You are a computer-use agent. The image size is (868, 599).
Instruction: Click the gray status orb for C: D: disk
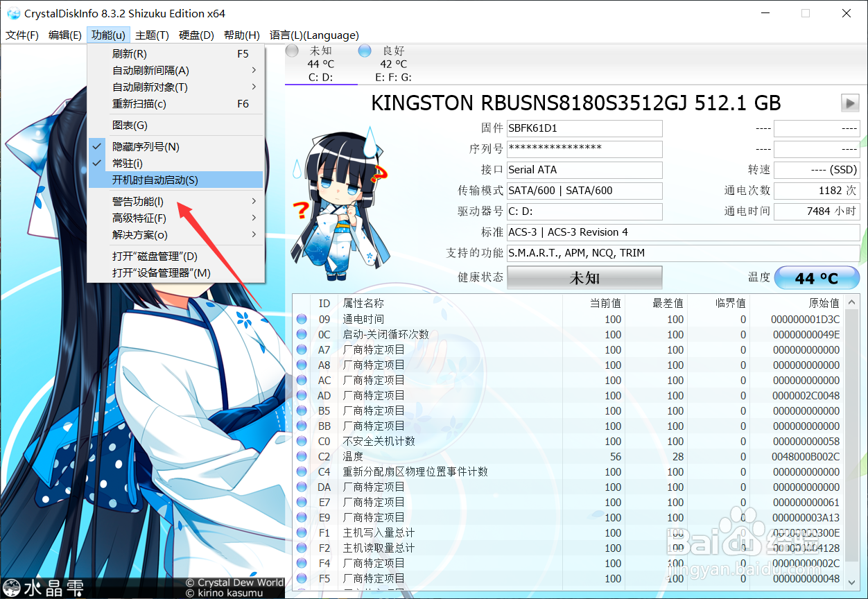click(x=293, y=51)
